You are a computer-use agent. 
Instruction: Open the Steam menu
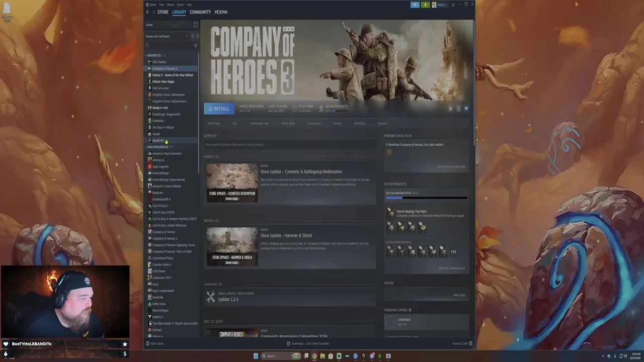152,5
